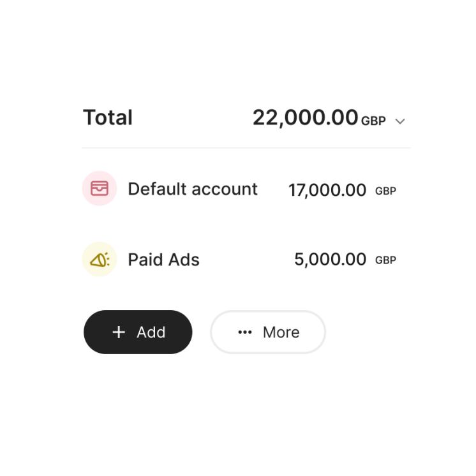Click the 17,000.00 Default account balance

pos(327,190)
